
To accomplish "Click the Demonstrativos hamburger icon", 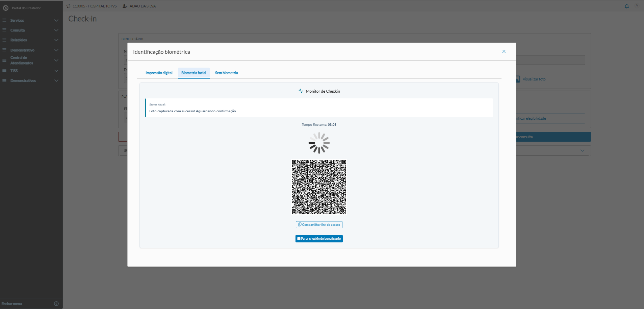I will 4,80.
